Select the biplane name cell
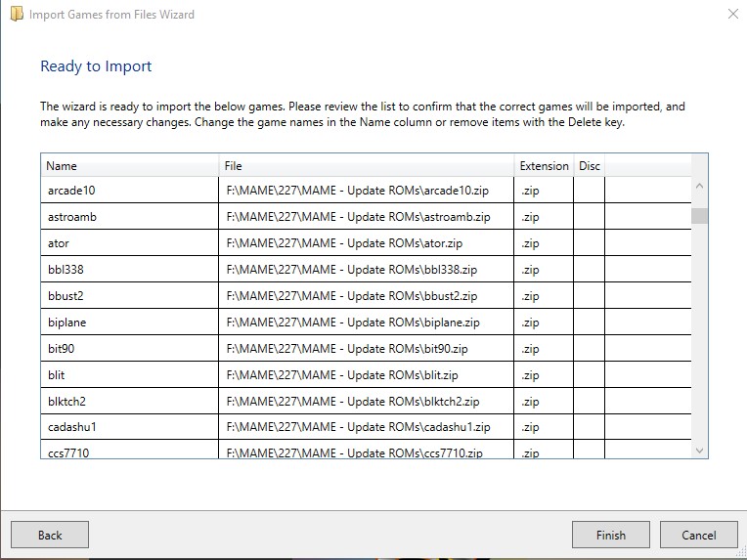The width and height of the screenshot is (747, 560). coord(130,323)
